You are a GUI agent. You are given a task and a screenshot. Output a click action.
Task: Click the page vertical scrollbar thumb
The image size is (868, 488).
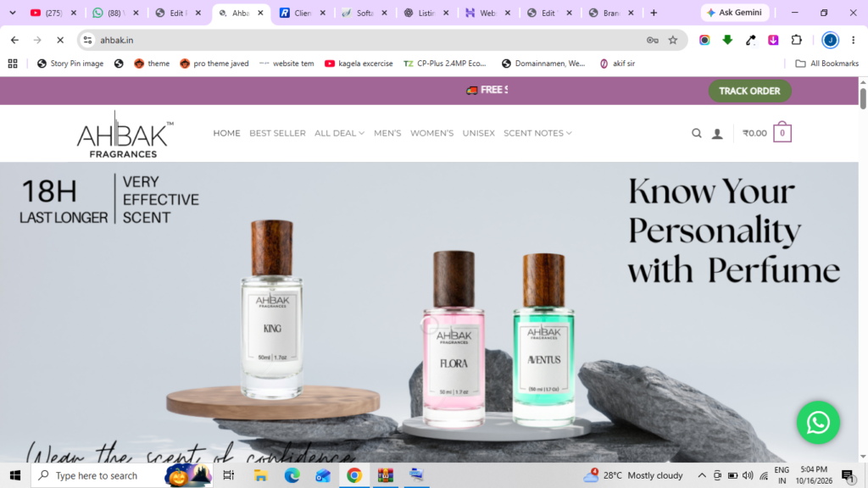pos(863,98)
